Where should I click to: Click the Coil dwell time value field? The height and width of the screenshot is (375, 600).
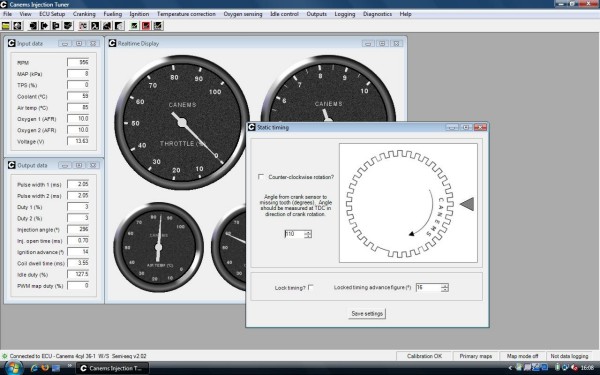[78, 263]
